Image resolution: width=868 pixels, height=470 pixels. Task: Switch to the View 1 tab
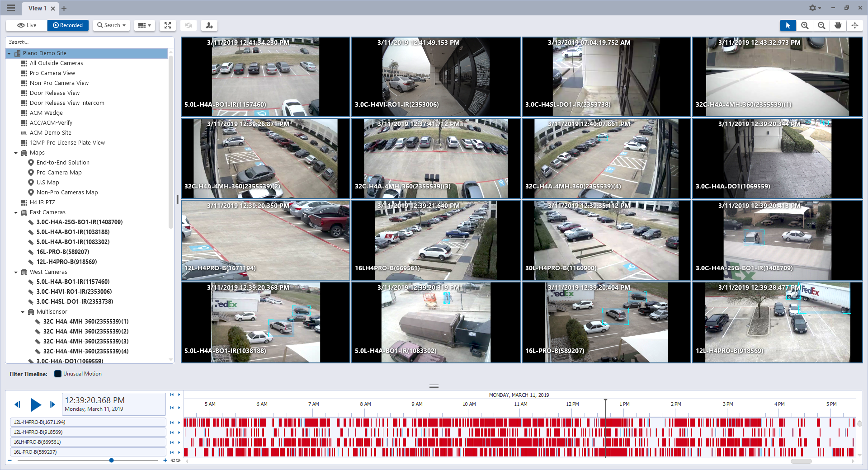[x=37, y=8]
